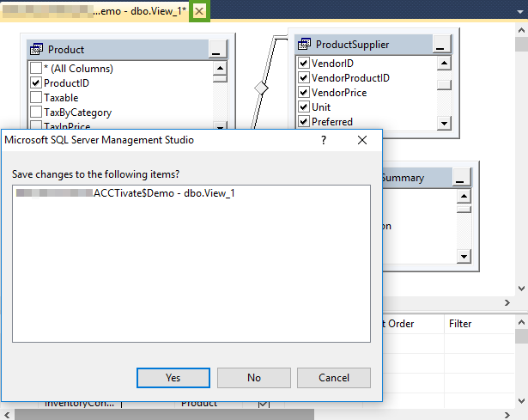Select ACCTivate$Demo - dbo.View_1 list item
Screen dimensions: 528x420
pos(125,193)
